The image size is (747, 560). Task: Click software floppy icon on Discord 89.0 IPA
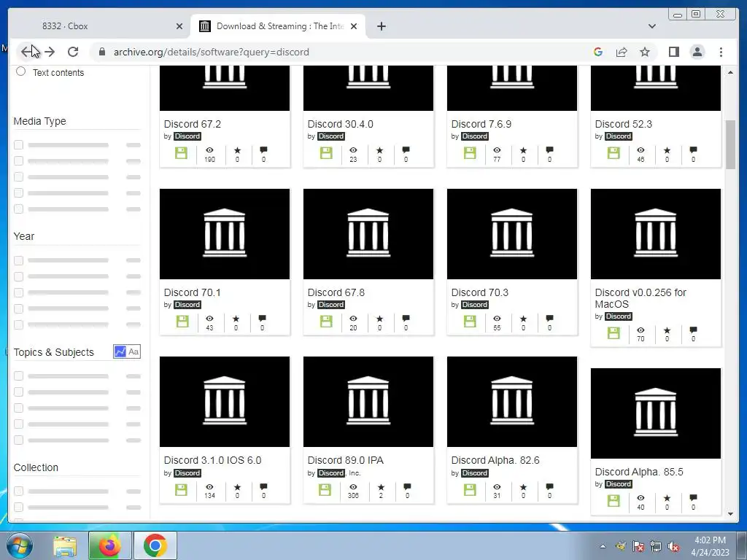[x=325, y=489]
